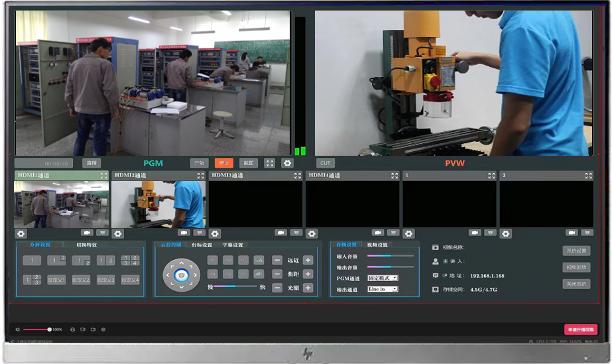Adjust the 输入音量 slider

[x=390, y=255]
